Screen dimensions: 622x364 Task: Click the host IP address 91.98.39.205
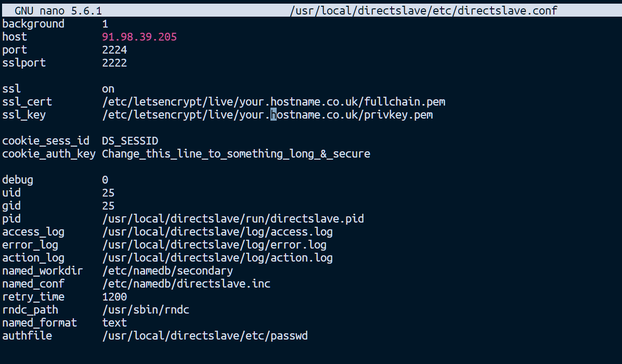(139, 37)
